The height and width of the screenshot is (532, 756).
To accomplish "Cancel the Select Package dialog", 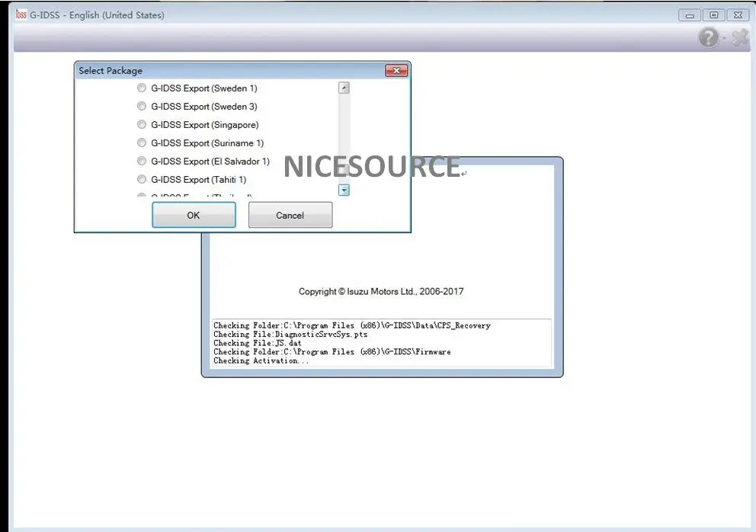I will [x=290, y=215].
